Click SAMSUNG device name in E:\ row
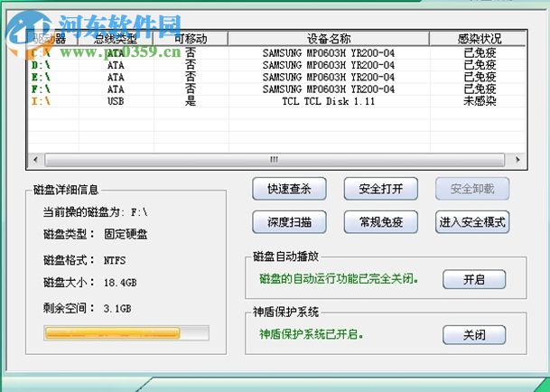550x392 pixels. (329, 77)
